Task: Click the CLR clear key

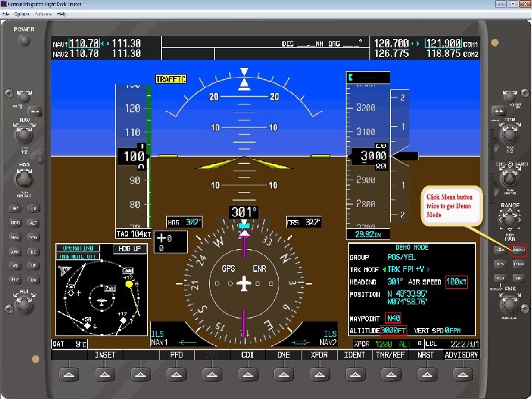Action: (500, 278)
